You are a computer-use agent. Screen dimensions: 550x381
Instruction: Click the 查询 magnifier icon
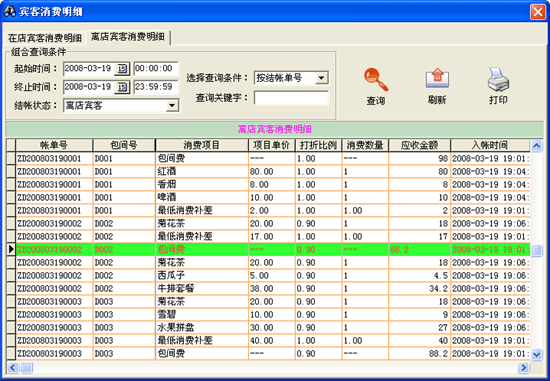click(376, 80)
